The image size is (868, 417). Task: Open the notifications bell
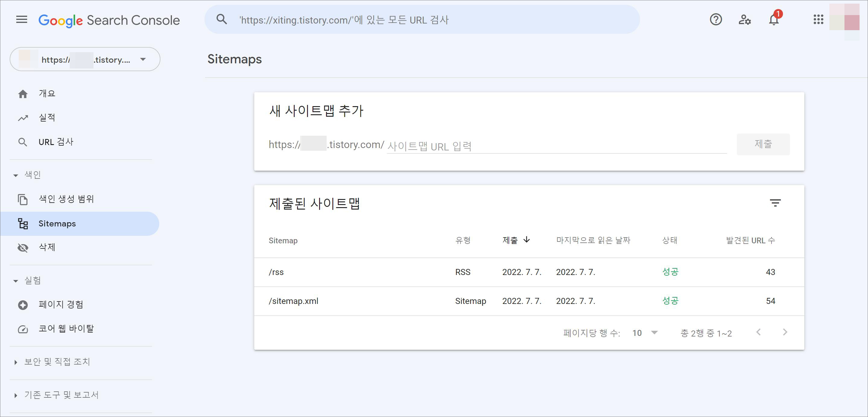tap(774, 20)
